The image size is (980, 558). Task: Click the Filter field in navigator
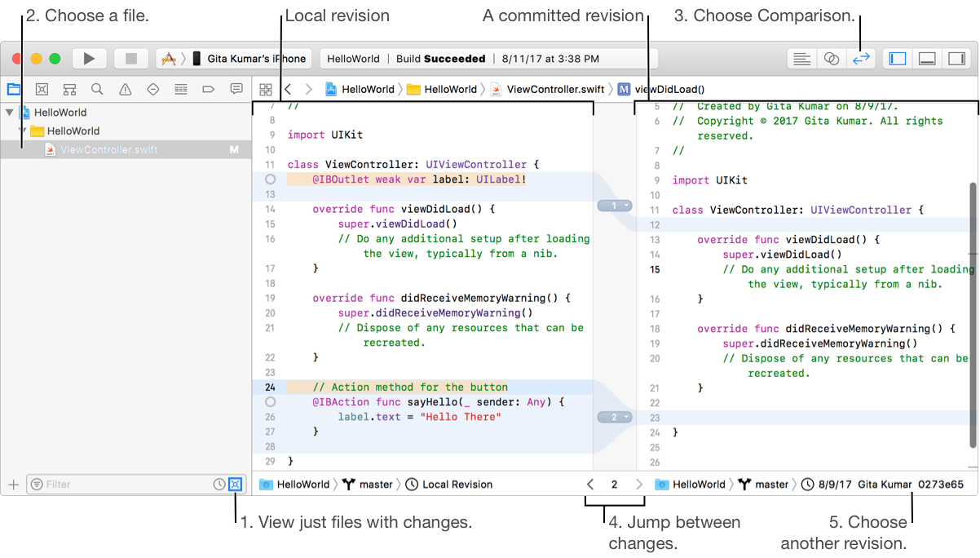[x=122, y=485]
